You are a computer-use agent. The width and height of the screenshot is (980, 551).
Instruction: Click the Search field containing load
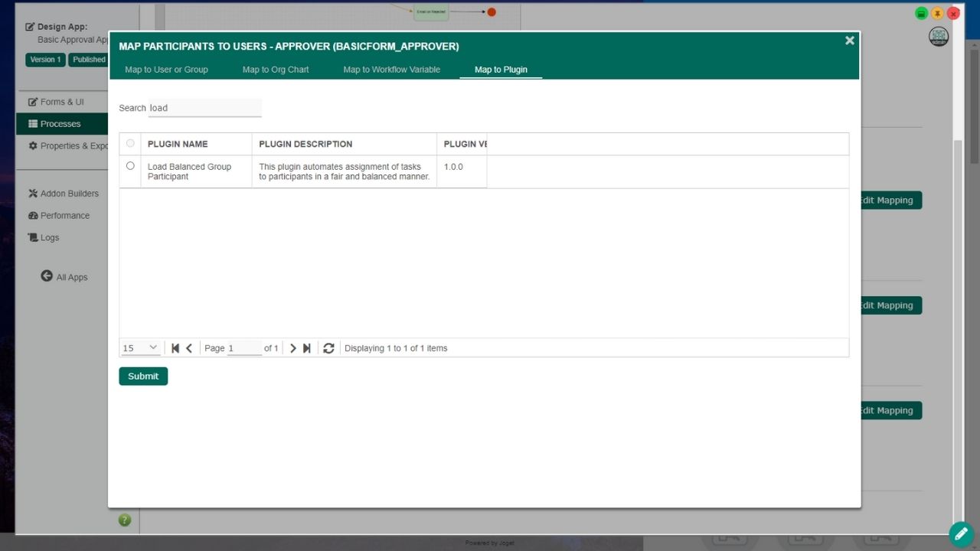point(204,108)
